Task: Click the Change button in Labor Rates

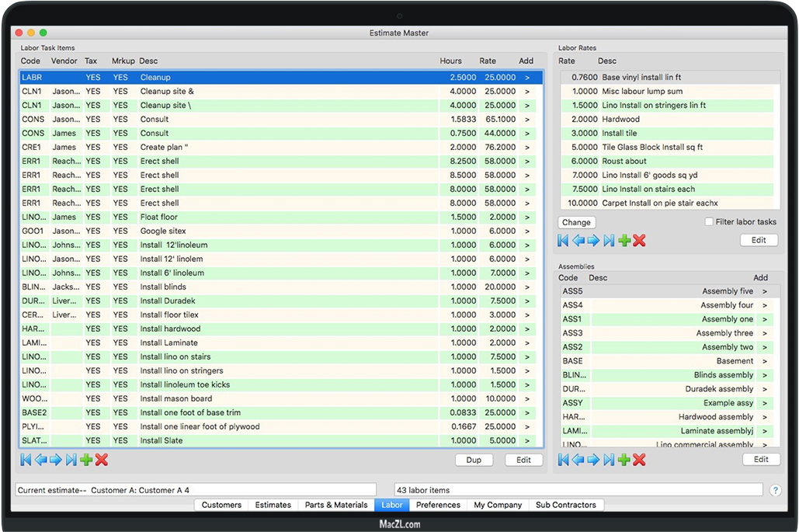Action: click(x=576, y=222)
